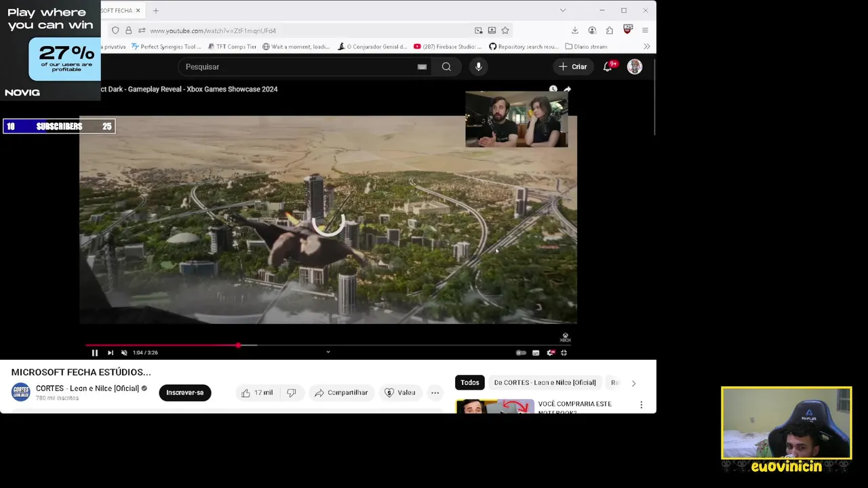Seek on the red progress bar
The width and height of the screenshot is (868, 488).
click(328, 345)
